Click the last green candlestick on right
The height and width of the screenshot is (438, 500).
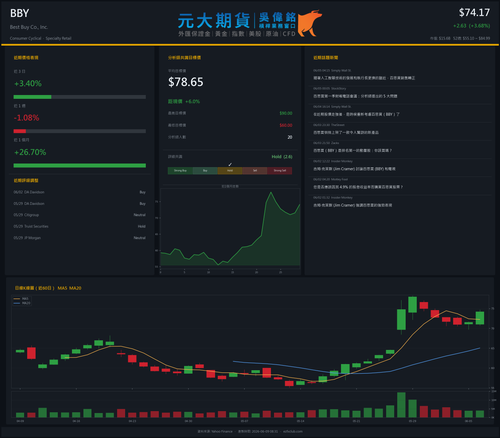480,318
